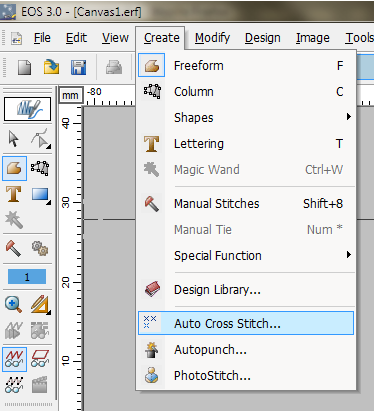
Task: Expand the Special Function submenu
Action: coord(246,255)
